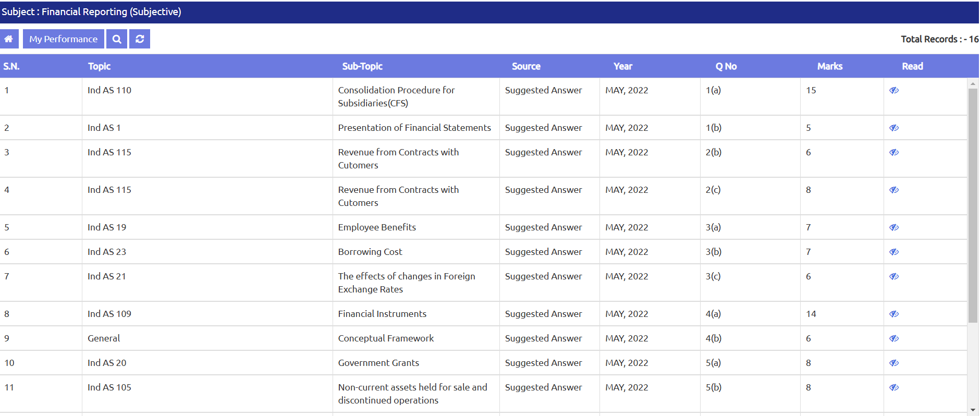Image resolution: width=980 pixels, height=416 pixels.
Task: Click the refresh icon button
Action: (140, 39)
